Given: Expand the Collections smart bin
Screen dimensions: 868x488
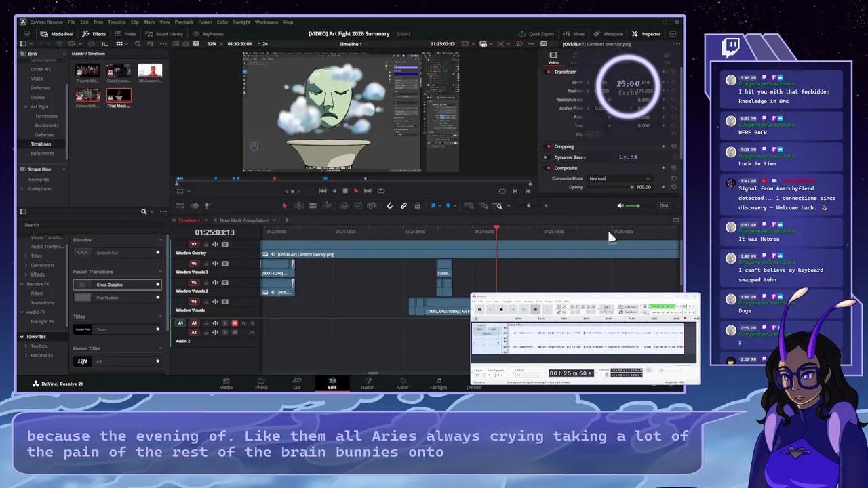Looking at the screenshot, I should (22, 189).
